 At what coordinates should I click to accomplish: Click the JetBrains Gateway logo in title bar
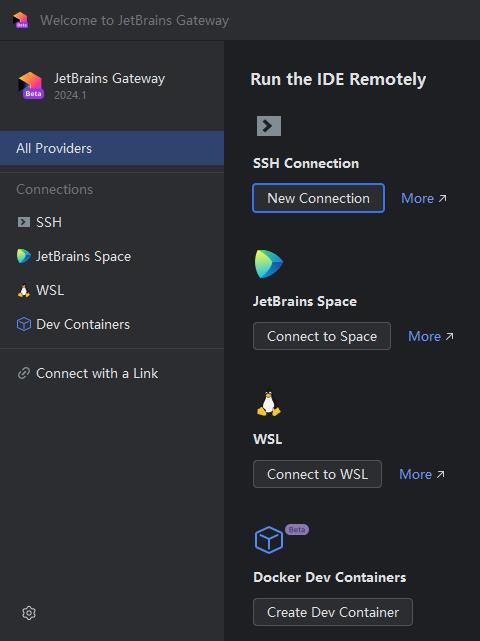tap(20, 20)
